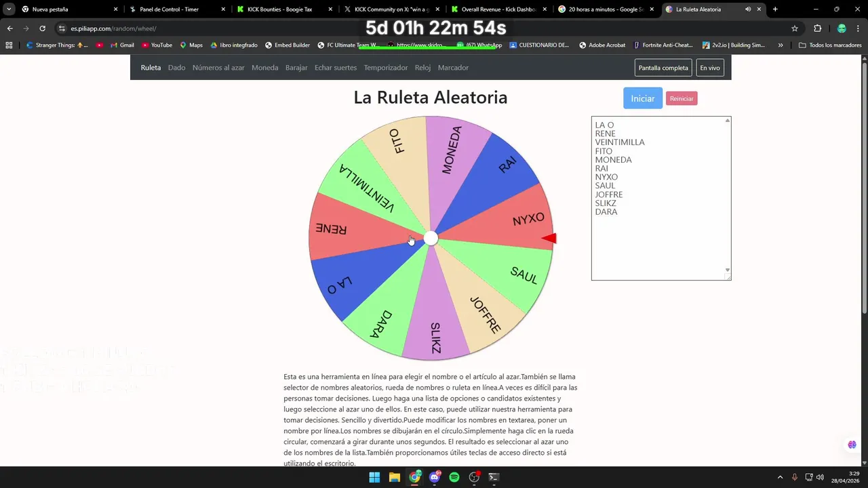View site information icon in address bar
The height and width of the screenshot is (488, 868).
coord(62,28)
